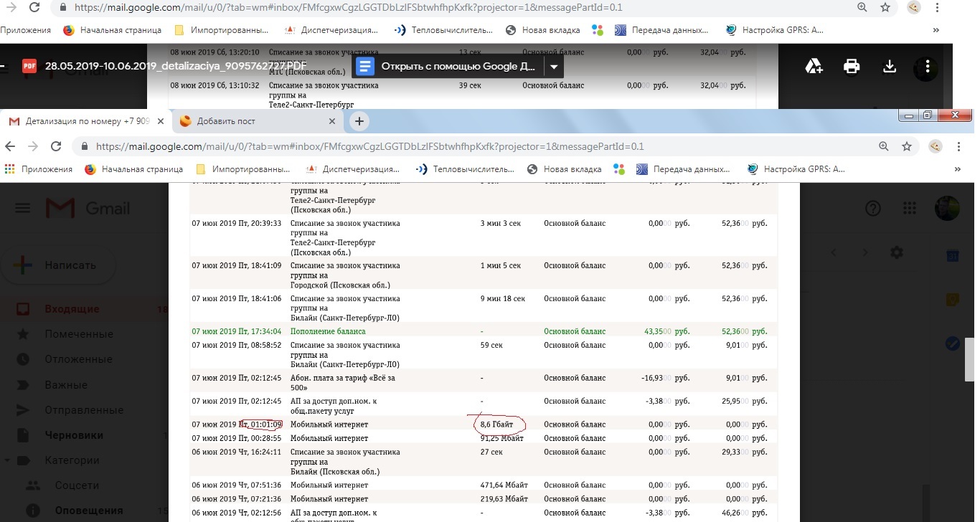This screenshot has height=522, width=980.
Task: Open the three-dot Chrome menu of back window
Action: click(938, 8)
